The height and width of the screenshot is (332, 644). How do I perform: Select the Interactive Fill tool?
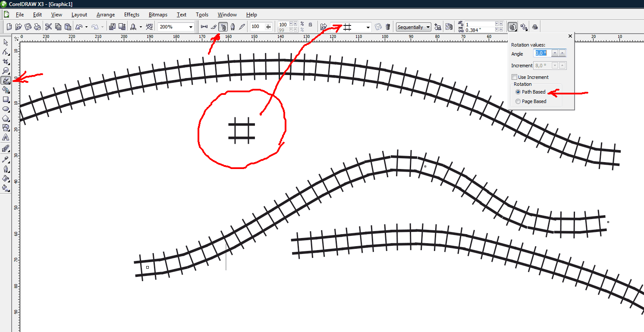(x=6, y=188)
